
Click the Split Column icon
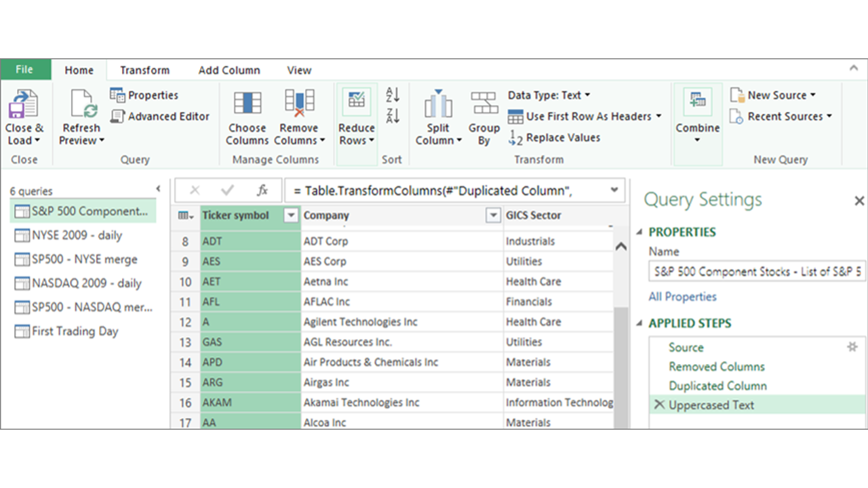[x=437, y=108]
